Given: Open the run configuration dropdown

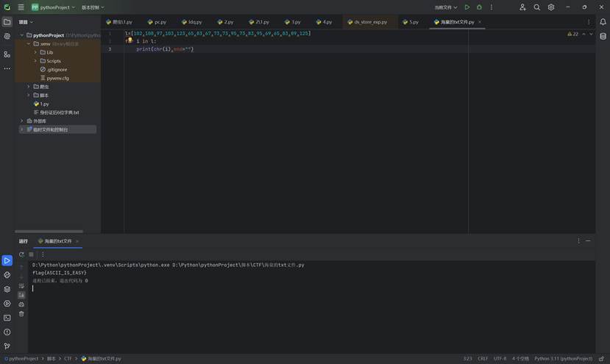Looking at the screenshot, I should (x=446, y=7).
